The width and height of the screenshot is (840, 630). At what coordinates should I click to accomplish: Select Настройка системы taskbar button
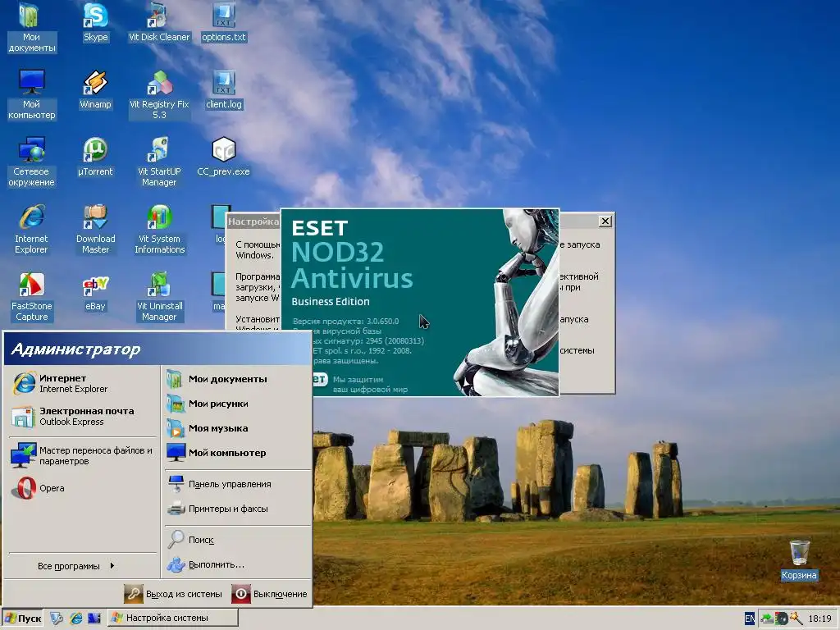click(172, 619)
